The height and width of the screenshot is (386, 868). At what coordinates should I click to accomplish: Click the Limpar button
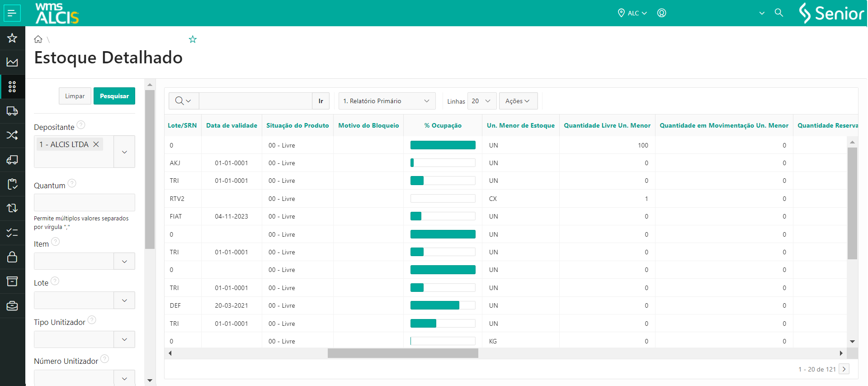click(75, 96)
